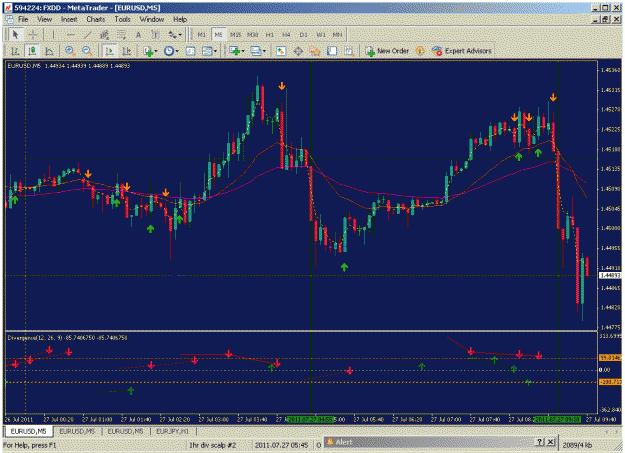Screen dimensions: 625x453
Task: Select the active EURUSD,M5 chart tab
Action: pos(28,431)
